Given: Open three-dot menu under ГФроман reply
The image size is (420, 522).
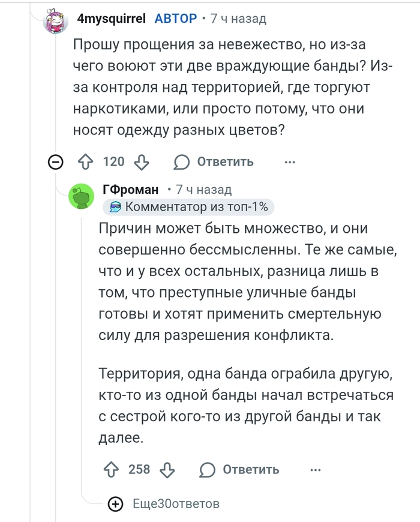Looking at the screenshot, I should (x=315, y=469).
